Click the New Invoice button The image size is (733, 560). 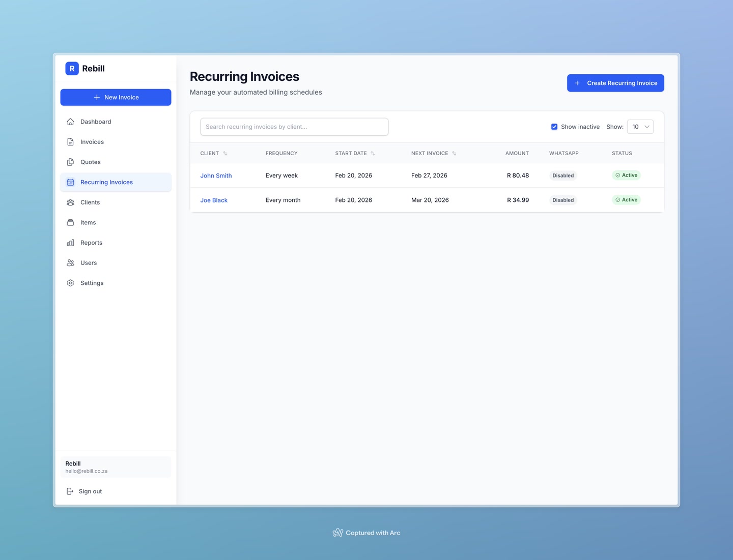point(116,97)
